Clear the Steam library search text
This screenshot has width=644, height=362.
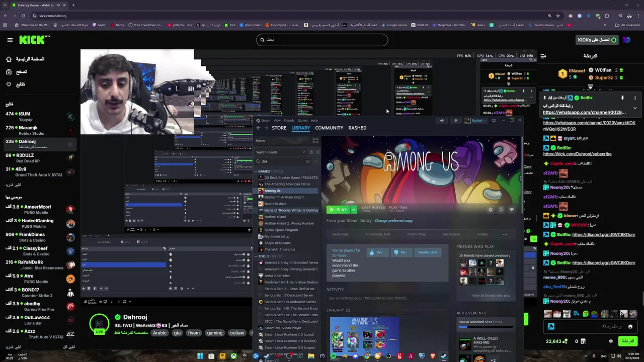(307, 161)
